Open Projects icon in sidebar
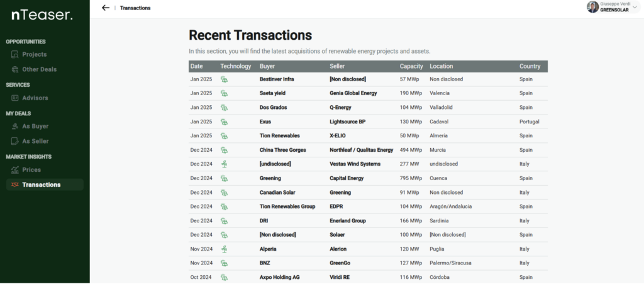644x284 pixels. [x=15, y=55]
